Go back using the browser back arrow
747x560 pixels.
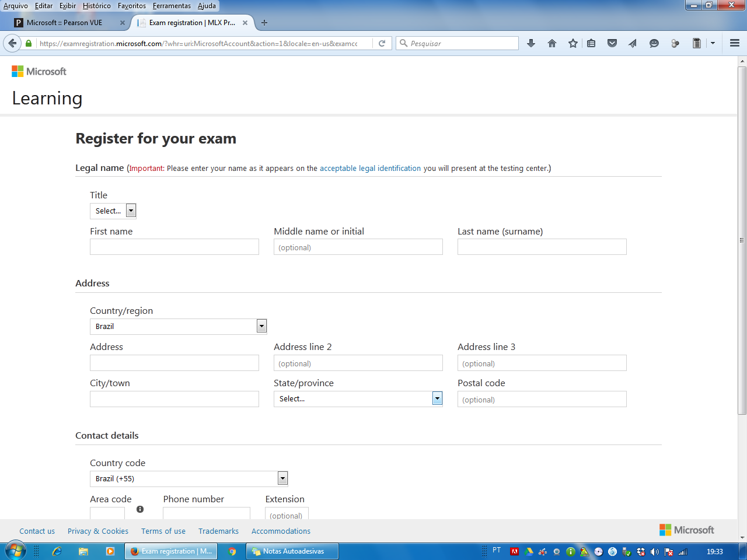click(x=12, y=43)
